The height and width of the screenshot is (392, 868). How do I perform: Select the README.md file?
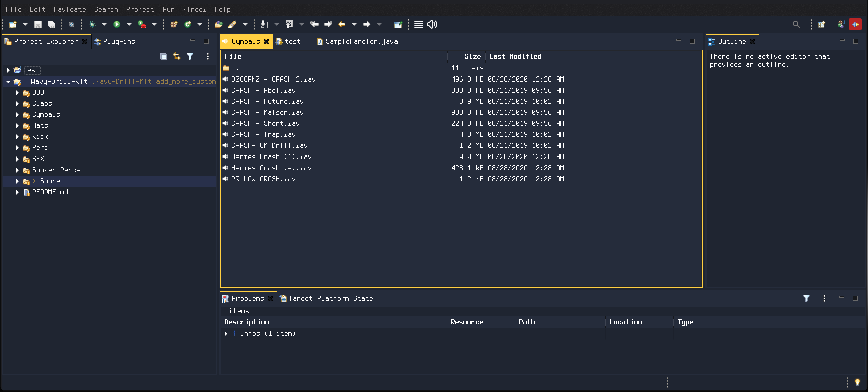[50, 192]
